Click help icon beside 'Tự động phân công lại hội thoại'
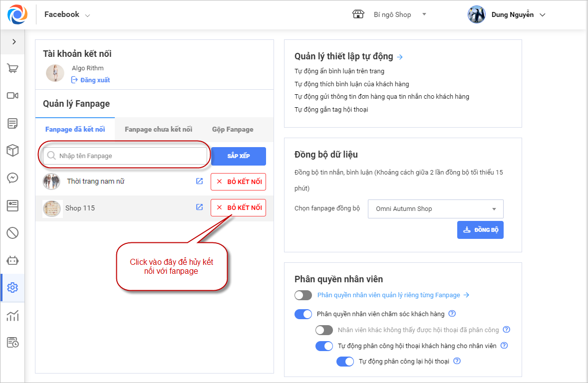The height and width of the screenshot is (383, 588). [457, 362]
